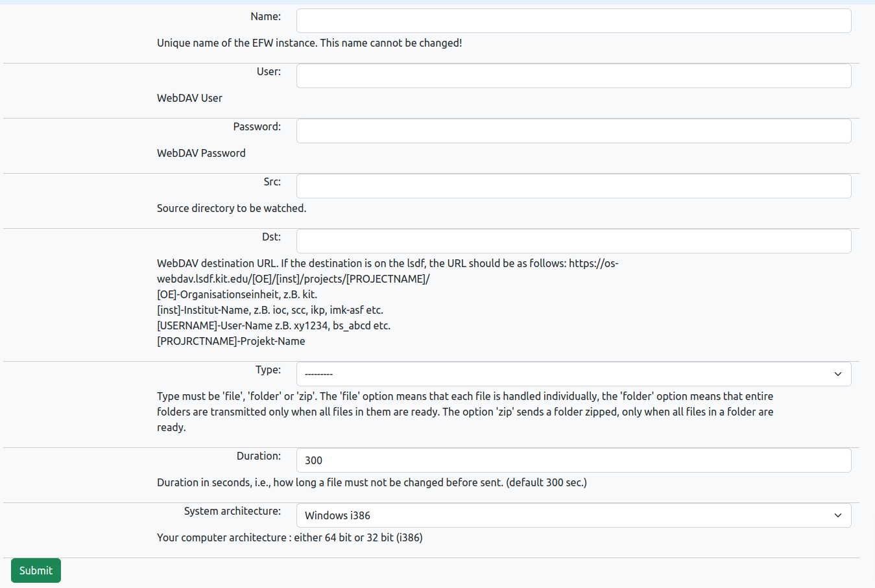Click the User text box
Image resolution: width=875 pixels, height=588 pixels.
[x=573, y=75]
